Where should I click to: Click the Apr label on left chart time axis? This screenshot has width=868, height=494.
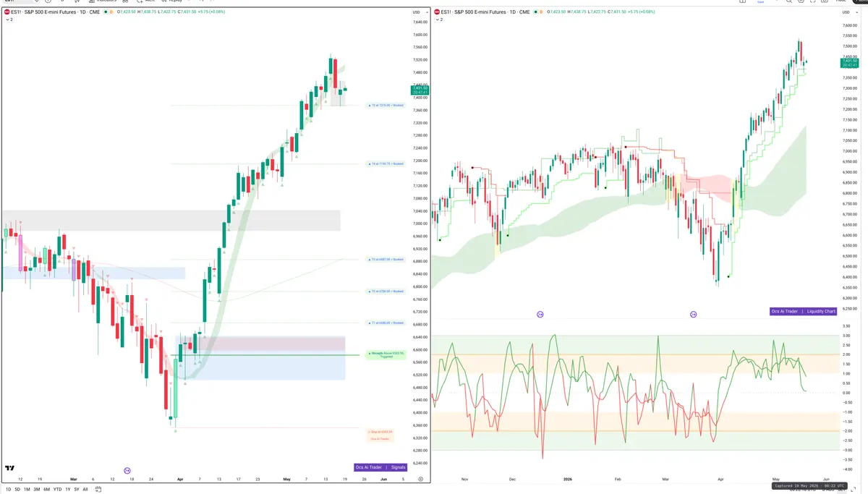point(180,479)
